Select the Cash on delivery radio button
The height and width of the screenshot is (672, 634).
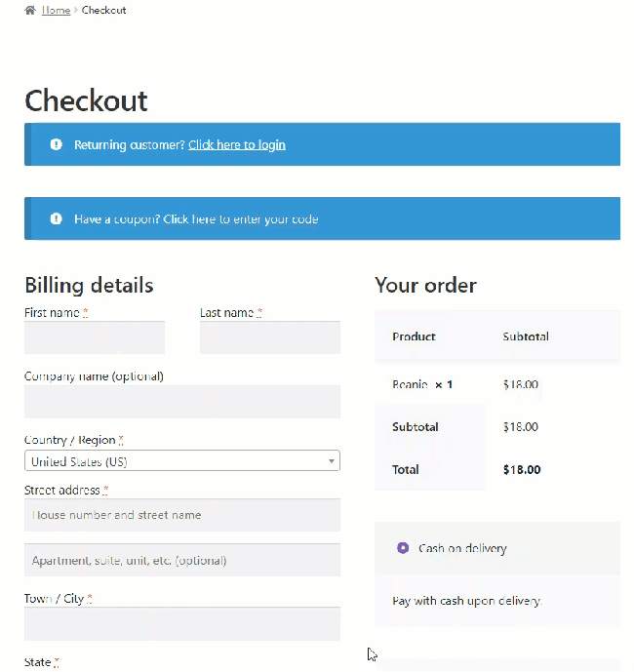tap(403, 548)
